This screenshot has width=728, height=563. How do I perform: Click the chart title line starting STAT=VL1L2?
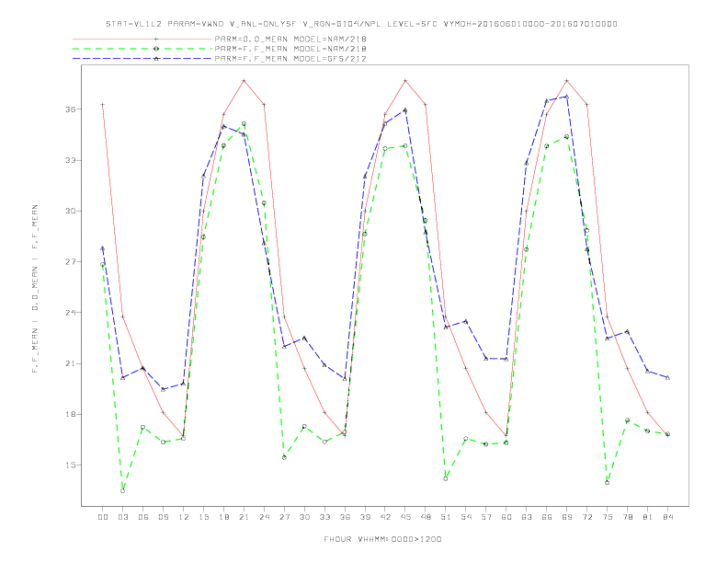point(361,24)
